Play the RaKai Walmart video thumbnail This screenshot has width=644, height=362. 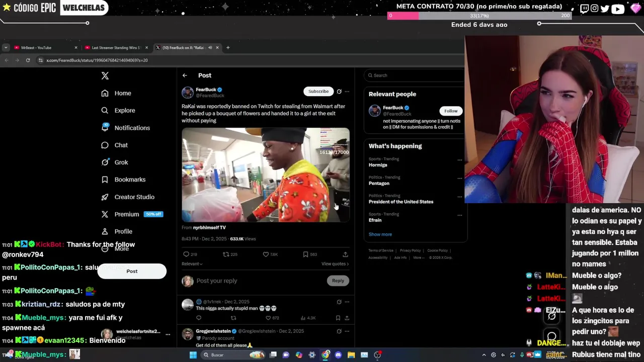(x=266, y=175)
